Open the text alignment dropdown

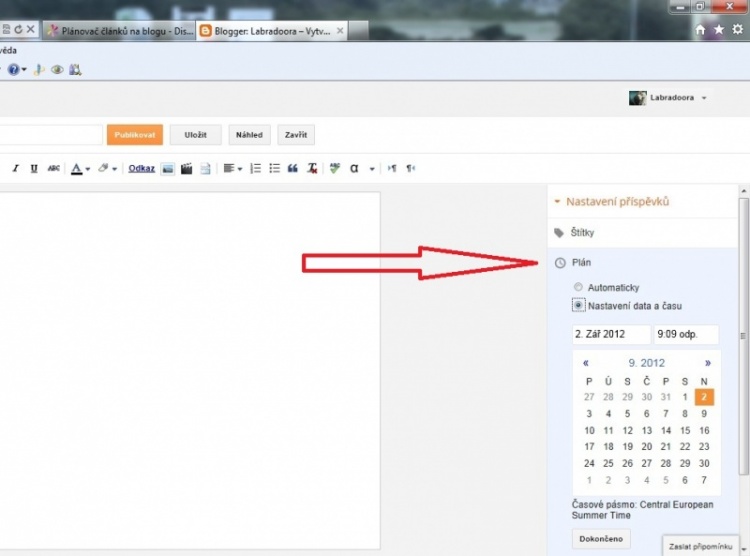pyautogui.click(x=233, y=169)
